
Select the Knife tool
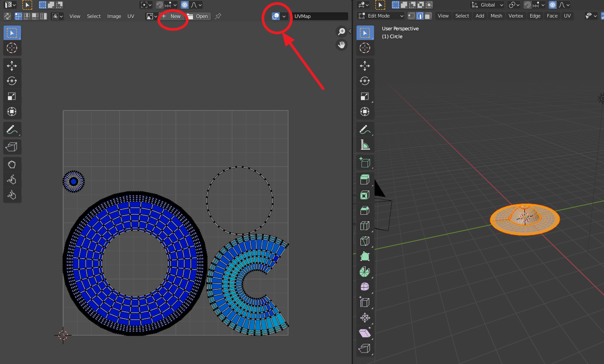(365, 241)
